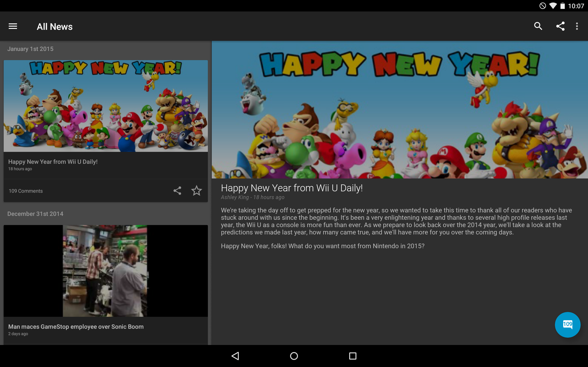Open the Man maces GameStop employee headline

[76, 327]
